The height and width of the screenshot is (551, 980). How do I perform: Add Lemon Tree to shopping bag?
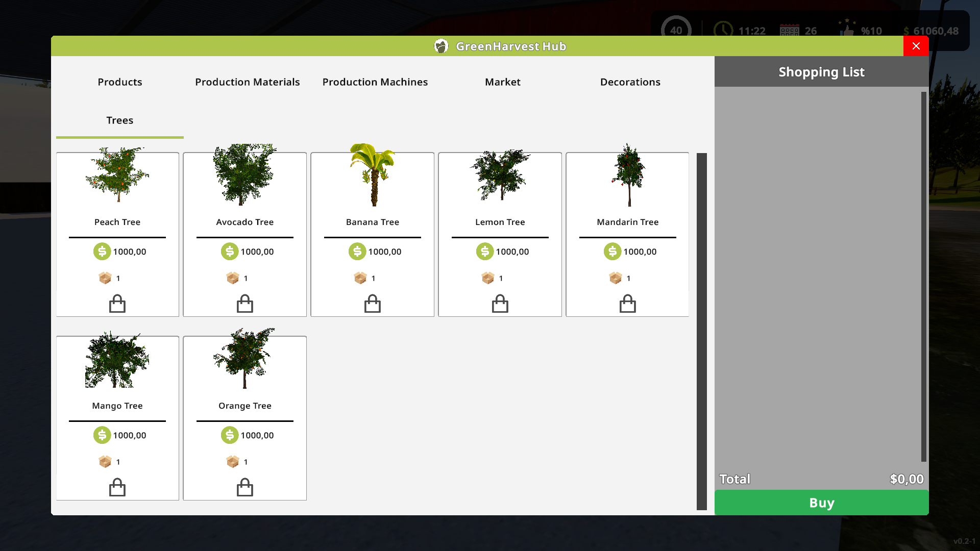click(x=500, y=304)
